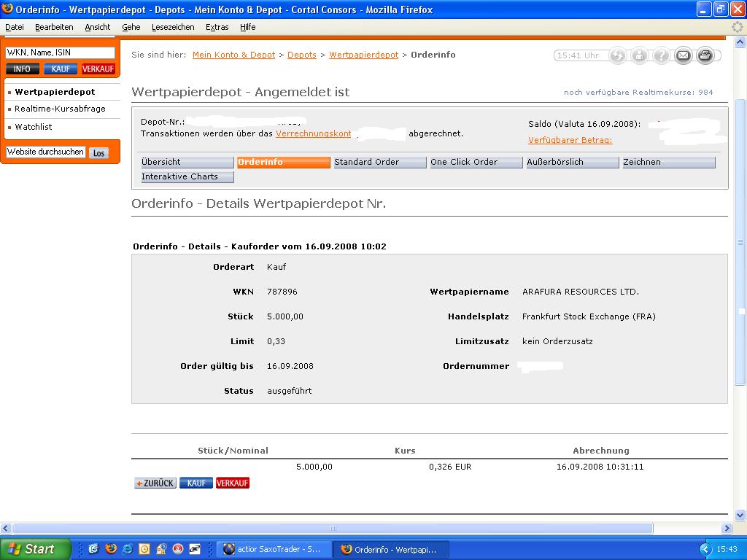Viewport: 747px width, 560px height.
Task: Click the Kurs value 0,326 EUR
Action: (450, 467)
